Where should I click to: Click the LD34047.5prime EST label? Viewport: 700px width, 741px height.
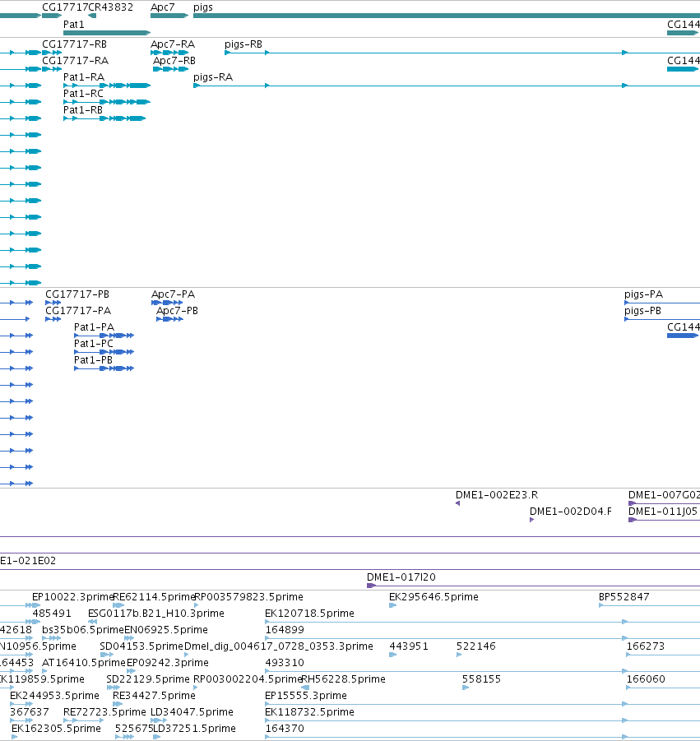(x=192, y=711)
